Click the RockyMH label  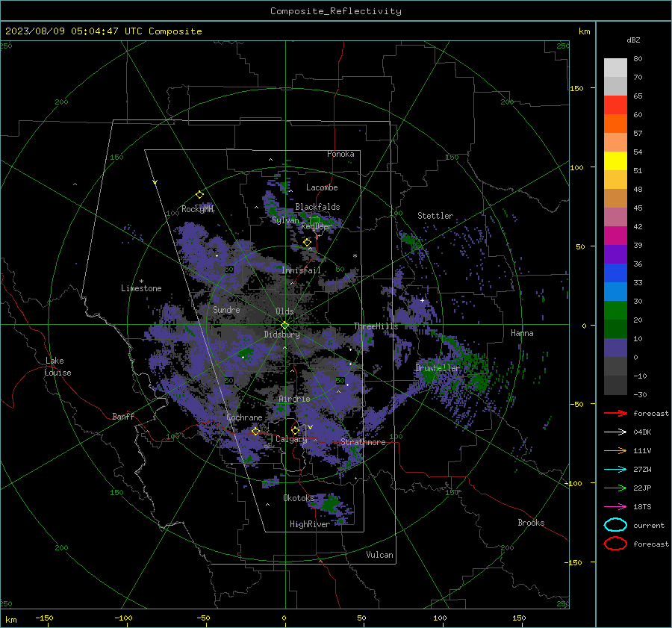197,209
